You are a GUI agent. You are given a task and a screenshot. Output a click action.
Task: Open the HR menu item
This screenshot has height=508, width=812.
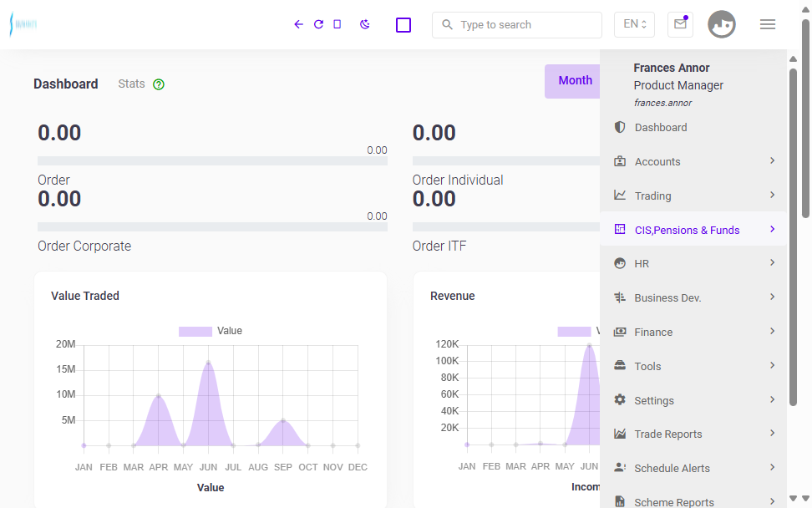693,263
